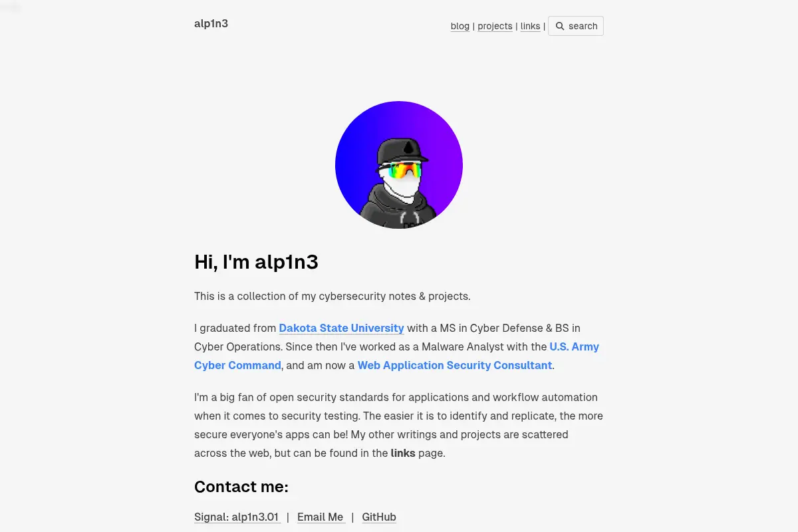This screenshot has height=532, width=798.
Task: Visit the U.S. Army Cyber Command link
Action: pyautogui.click(x=397, y=356)
